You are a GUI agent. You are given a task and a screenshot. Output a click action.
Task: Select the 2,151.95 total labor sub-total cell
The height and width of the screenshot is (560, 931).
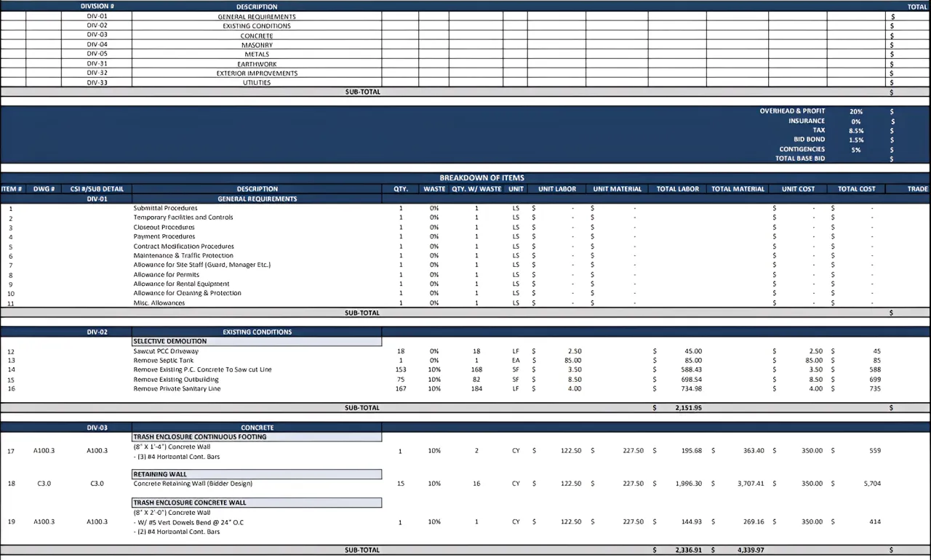(x=687, y=408)
